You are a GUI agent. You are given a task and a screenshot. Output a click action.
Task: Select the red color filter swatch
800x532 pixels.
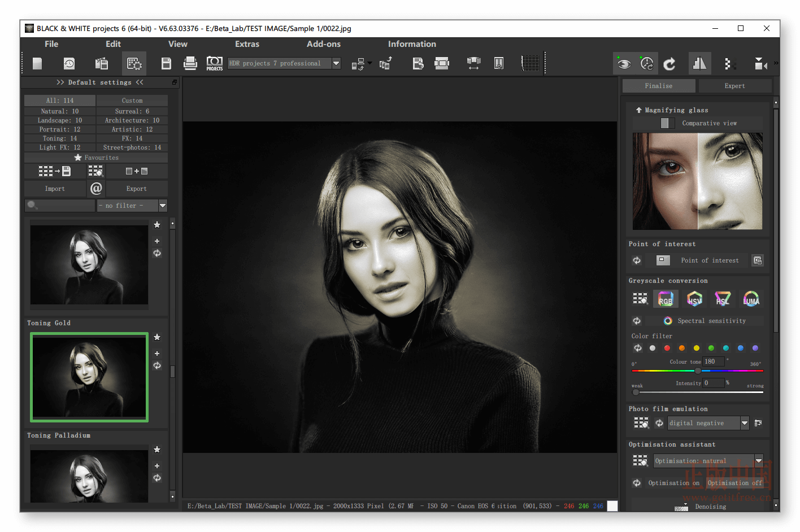[x=667, y=348]
